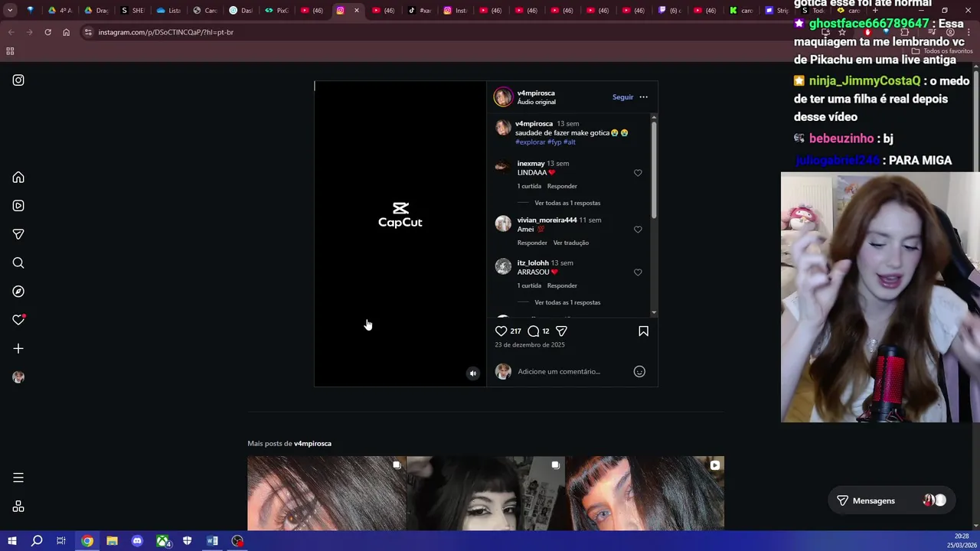
Task: Switch to the Drag Google Drive tab
Action: pos(96,10)
